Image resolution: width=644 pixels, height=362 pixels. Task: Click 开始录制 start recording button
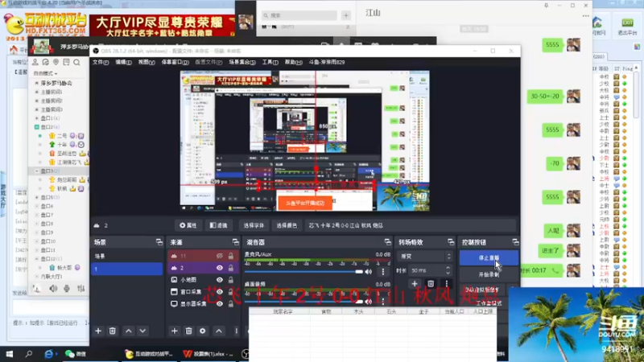489,274
